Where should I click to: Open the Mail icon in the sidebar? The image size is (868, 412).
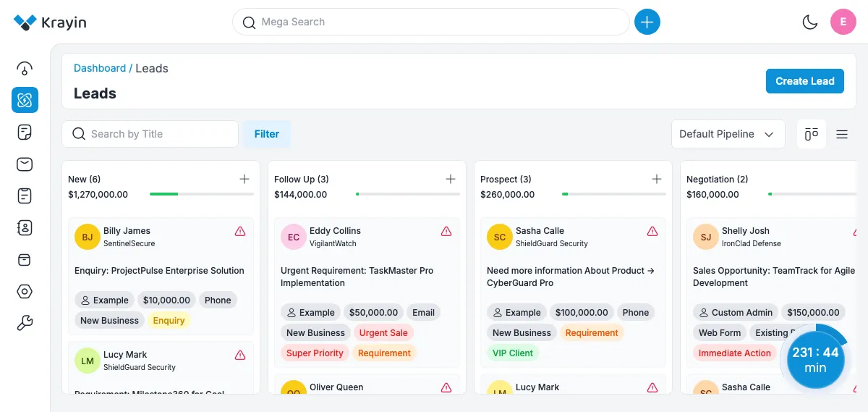coord(25,164)
